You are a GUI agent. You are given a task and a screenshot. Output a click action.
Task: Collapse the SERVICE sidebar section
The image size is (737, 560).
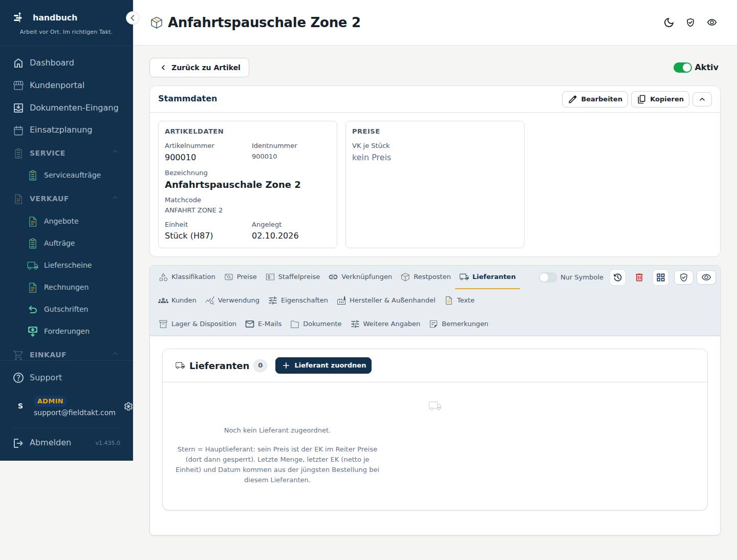click(x=115, y=153)
